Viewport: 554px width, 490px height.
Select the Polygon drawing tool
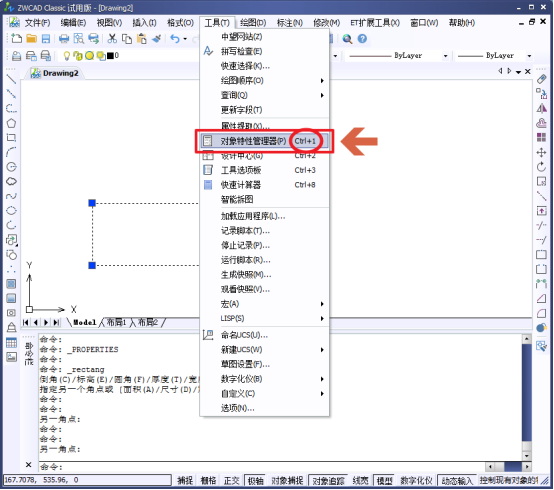point(11,123)
